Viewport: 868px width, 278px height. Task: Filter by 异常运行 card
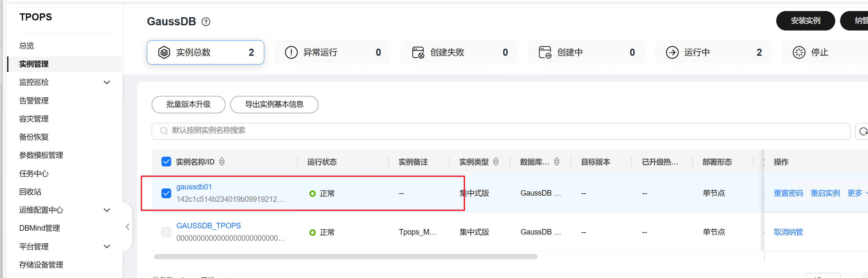pos(332,53)
